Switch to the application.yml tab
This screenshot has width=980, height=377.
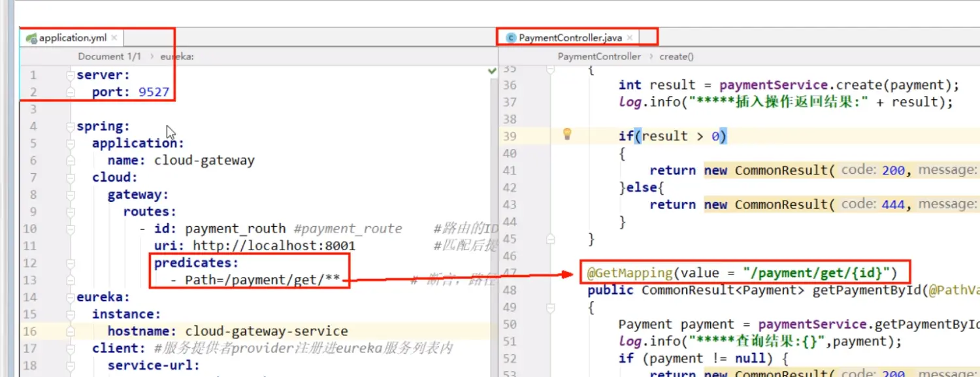click(x=72, y=38)
